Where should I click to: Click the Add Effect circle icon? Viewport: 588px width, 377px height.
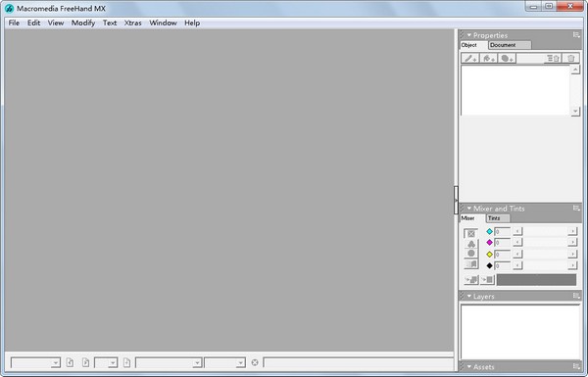[507, 58]
